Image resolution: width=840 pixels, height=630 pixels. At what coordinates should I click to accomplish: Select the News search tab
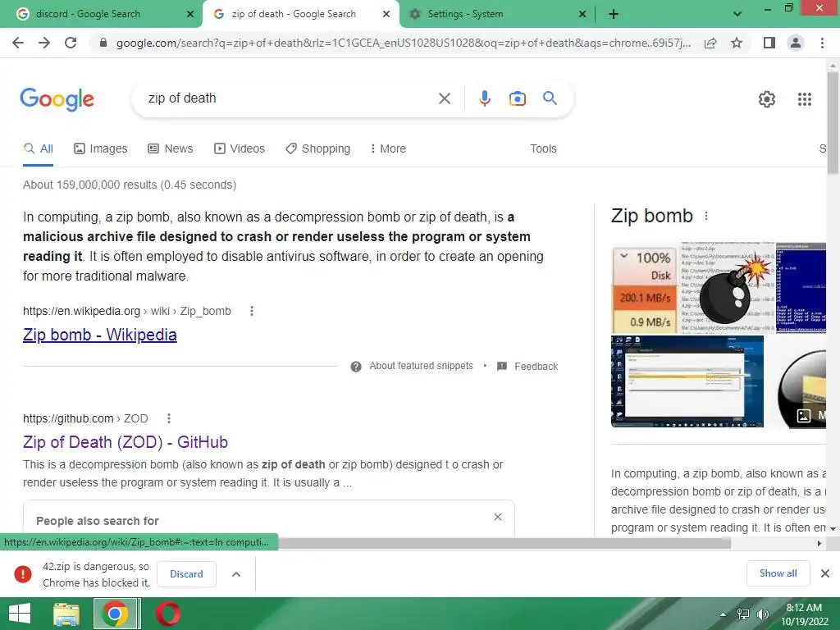point(171,148)
